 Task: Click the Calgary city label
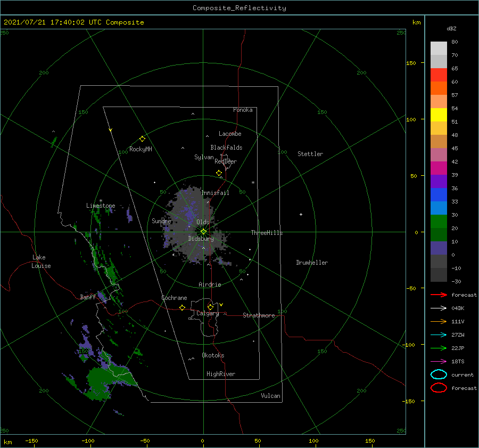pyautogui.click(x=208, y=313)
